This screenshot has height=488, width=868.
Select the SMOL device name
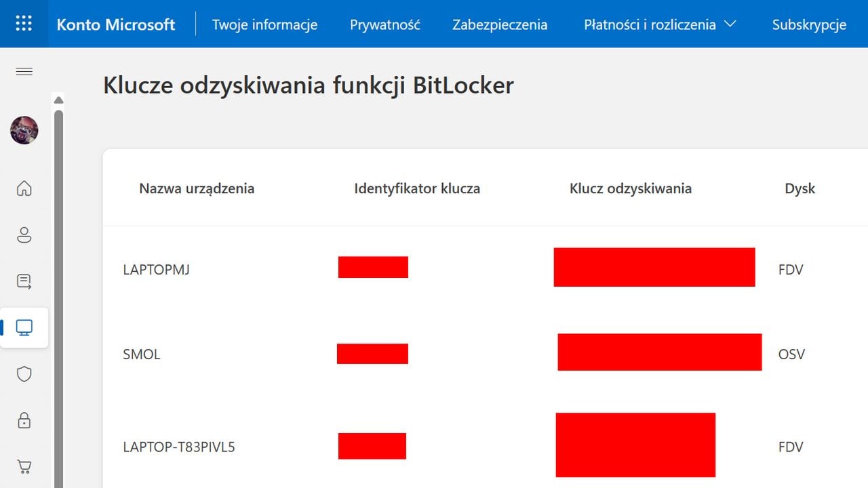[x=142, y=354]
